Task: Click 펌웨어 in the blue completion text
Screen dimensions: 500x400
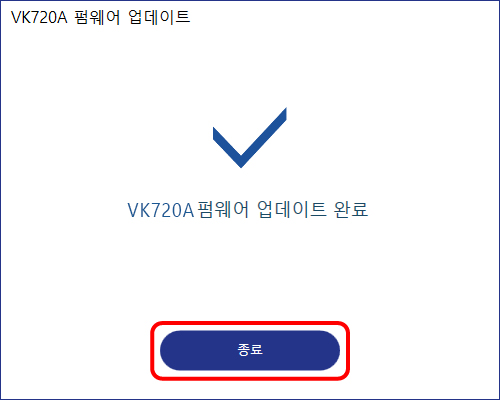Action: pyautogui.click(x=223, y=210)
